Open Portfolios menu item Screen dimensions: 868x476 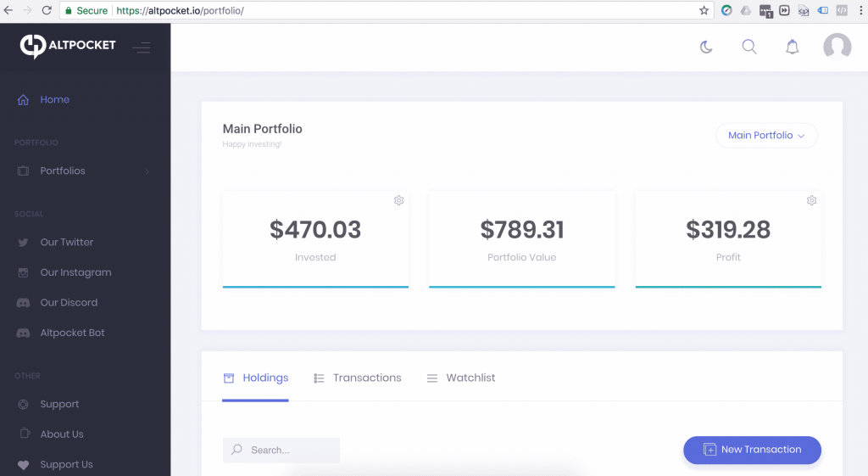(63, 171)
